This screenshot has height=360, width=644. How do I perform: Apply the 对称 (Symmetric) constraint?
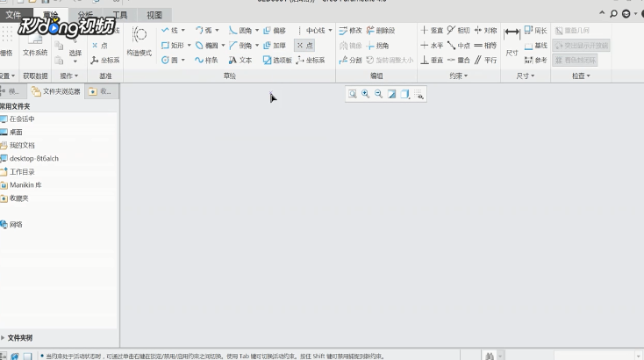click(x=485, y=31)
